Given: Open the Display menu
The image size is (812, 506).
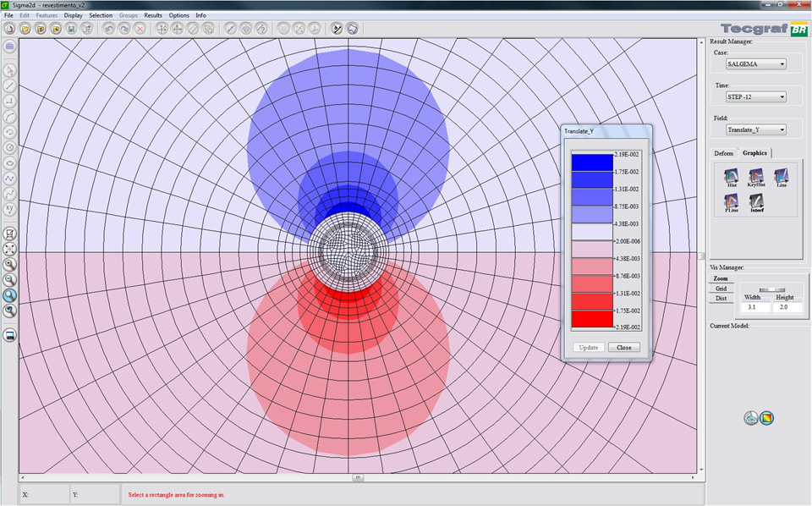Looking at the screenshot, I should tap(73, 15).
